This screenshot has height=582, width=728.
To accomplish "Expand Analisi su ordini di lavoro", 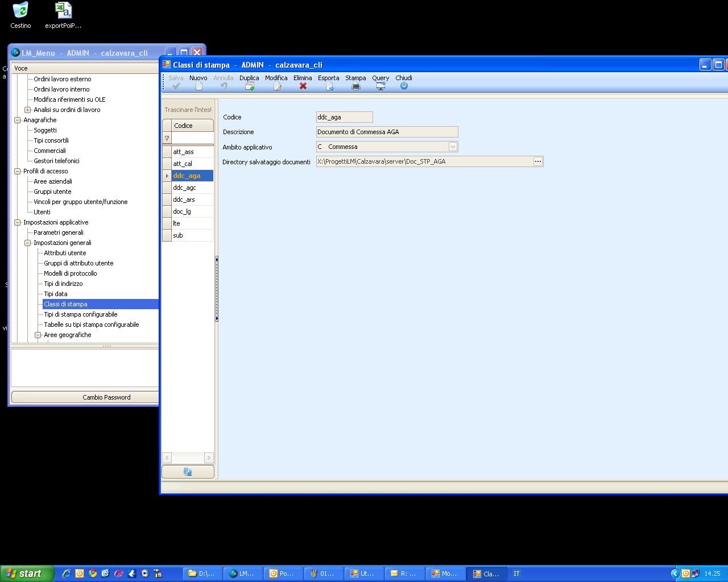I will [x=28, y=110].
